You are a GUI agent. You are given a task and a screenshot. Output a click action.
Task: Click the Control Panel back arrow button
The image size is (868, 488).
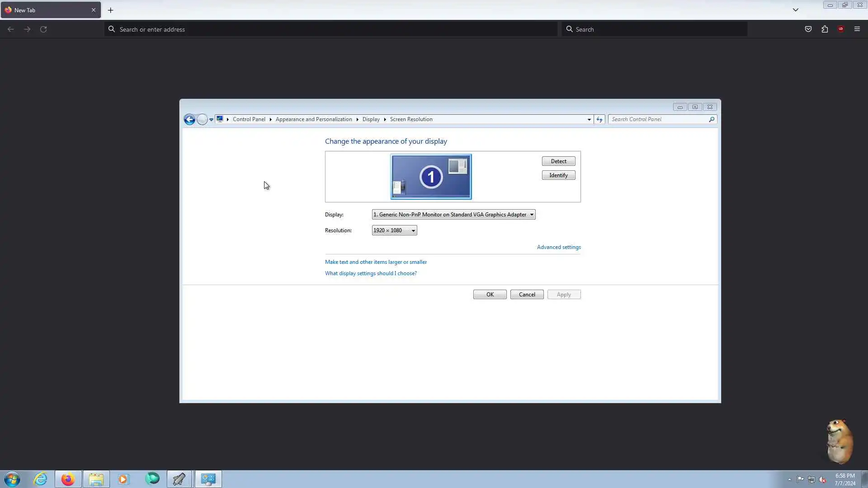point(189,120)
